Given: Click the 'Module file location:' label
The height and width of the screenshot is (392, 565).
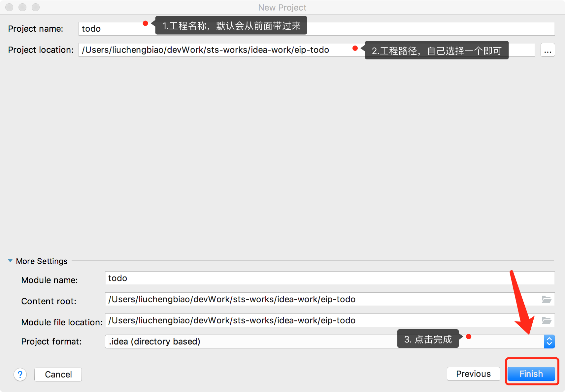Looking at the screenshot, I should 62,322.
